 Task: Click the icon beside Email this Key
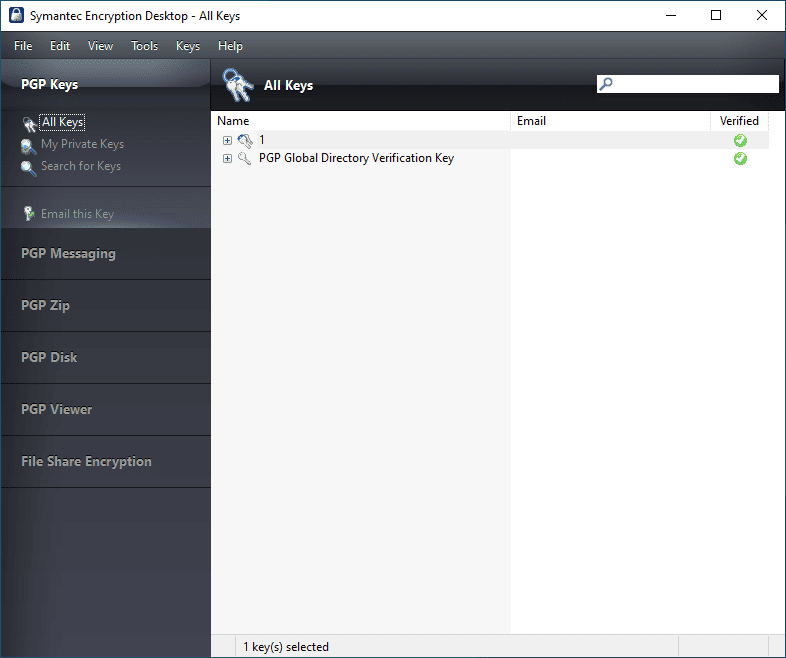(29, 213)
